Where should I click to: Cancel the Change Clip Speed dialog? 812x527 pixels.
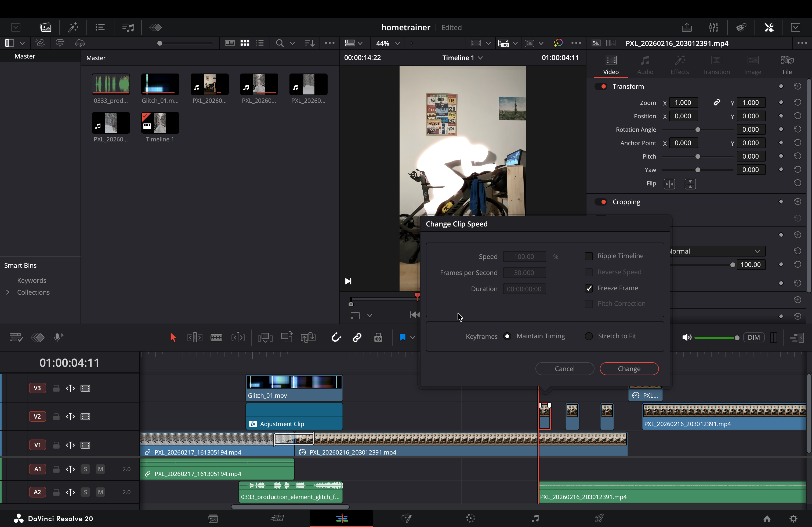click(x=565, y=368)
